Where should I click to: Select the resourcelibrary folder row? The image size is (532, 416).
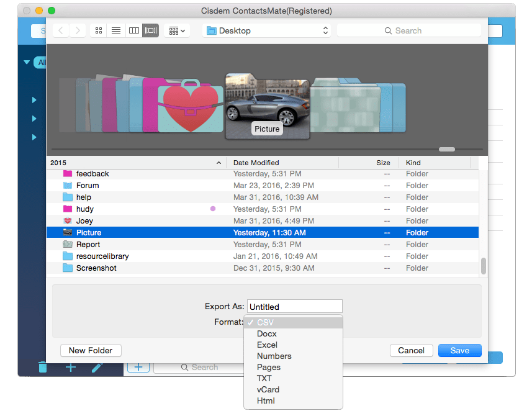pyautogui.click(x=263, y=256)
